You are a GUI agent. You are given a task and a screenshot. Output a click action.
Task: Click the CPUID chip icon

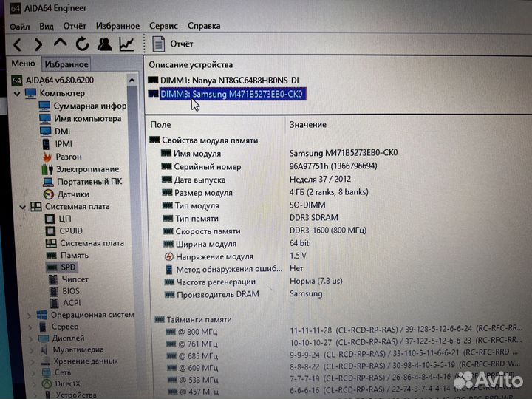(50, 231)
